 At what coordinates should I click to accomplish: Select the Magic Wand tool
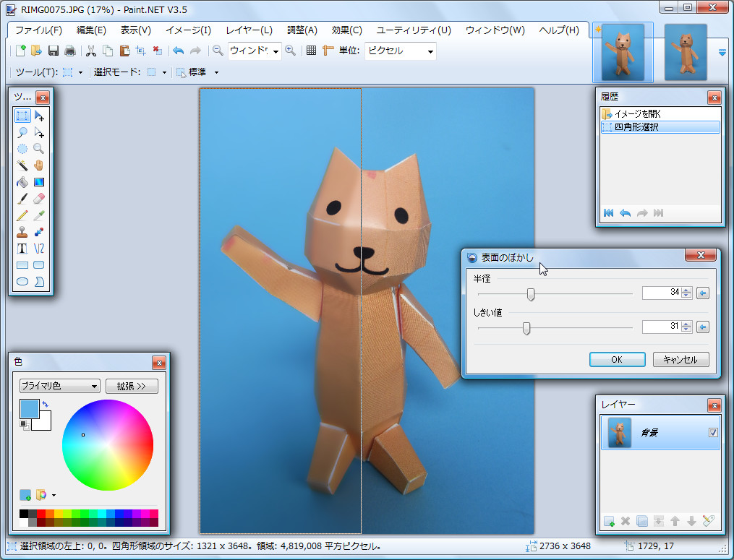point(22,165)
